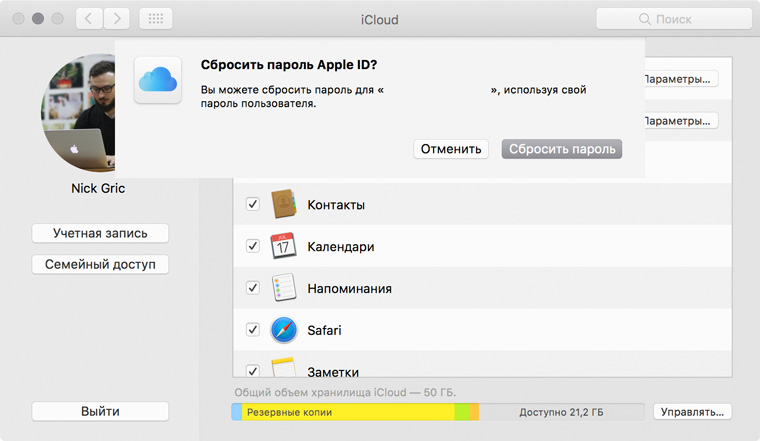
Task: Click the Notes app icon
Action: coord(283,369)
